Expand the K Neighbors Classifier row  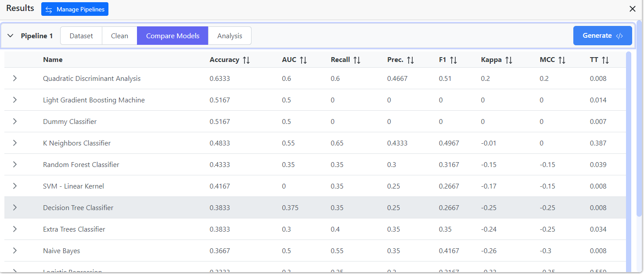(x=15, y=143)
